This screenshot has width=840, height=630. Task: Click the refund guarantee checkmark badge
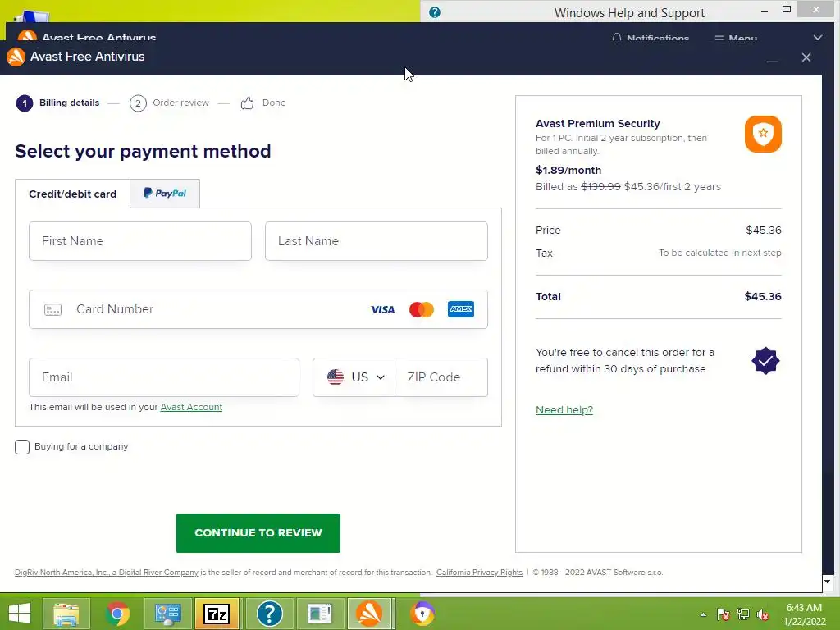tap(765, 361)
